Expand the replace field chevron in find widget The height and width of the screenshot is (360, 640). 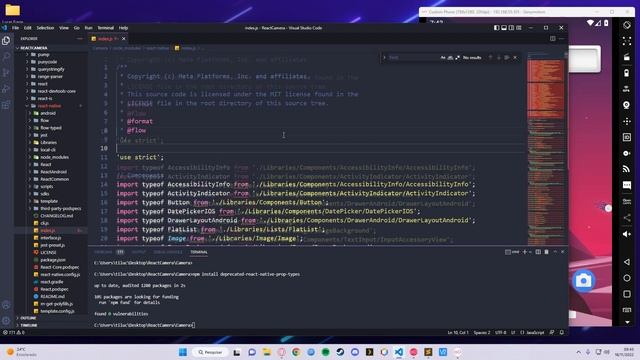(x=384, y=58)
